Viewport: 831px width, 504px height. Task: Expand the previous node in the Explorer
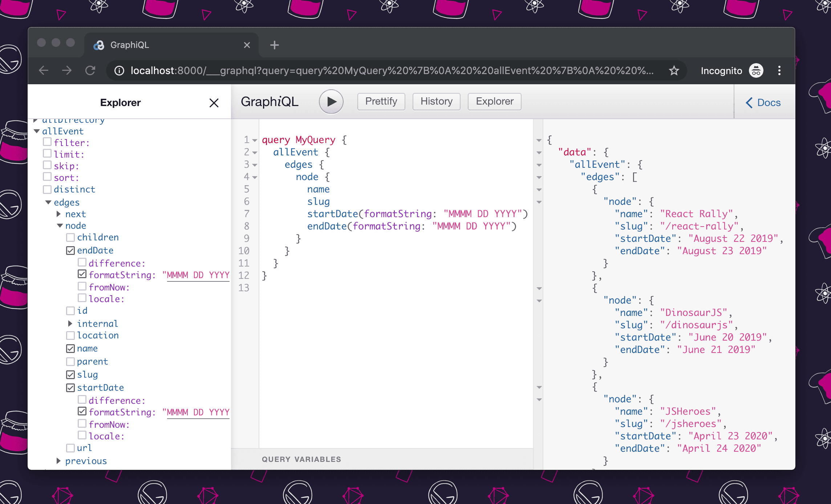[58, 461]
